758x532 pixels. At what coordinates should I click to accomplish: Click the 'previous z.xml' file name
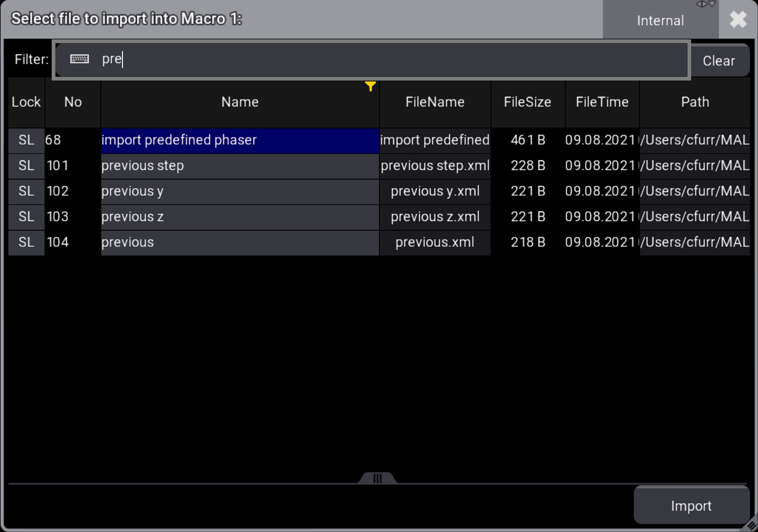coord(435,217)
